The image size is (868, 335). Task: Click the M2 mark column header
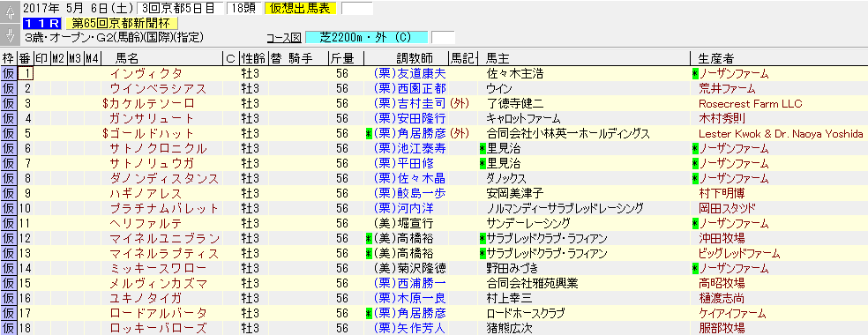click(x=58, y=58)
